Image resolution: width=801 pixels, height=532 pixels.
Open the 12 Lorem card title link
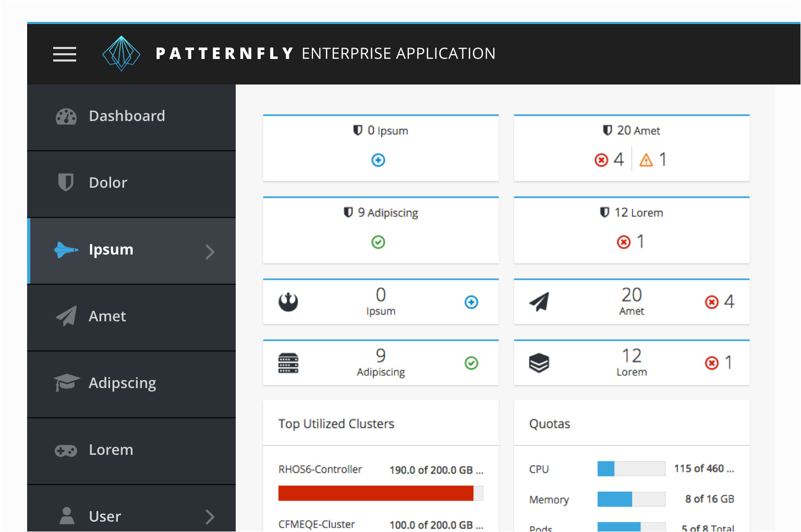(638, 213)
